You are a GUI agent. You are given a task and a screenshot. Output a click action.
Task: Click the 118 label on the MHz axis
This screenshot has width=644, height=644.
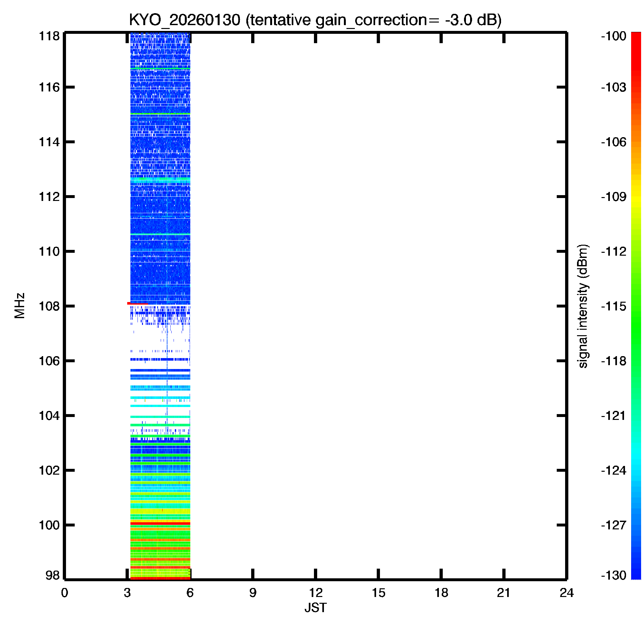pyautogui.click(x=49, y=36)
